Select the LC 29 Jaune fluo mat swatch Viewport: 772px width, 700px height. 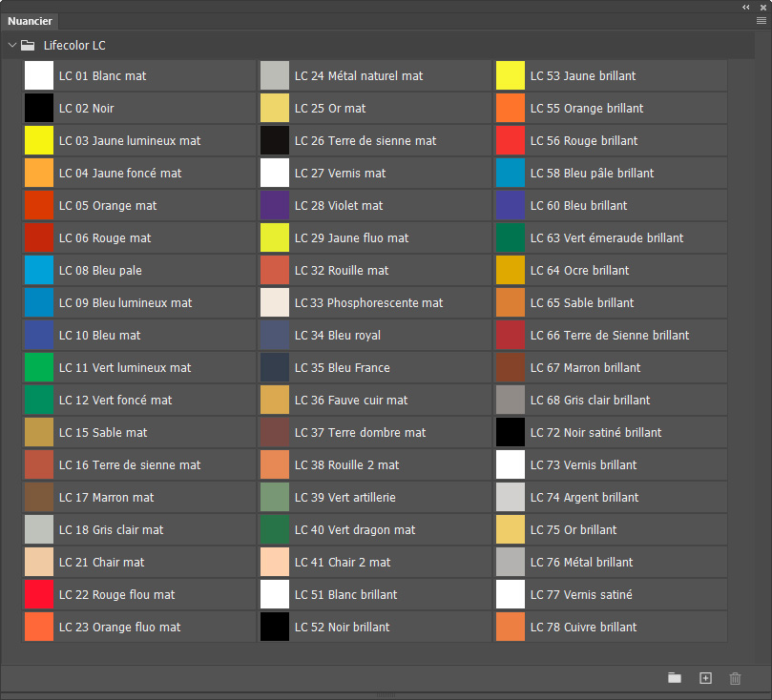coord(275,238)
